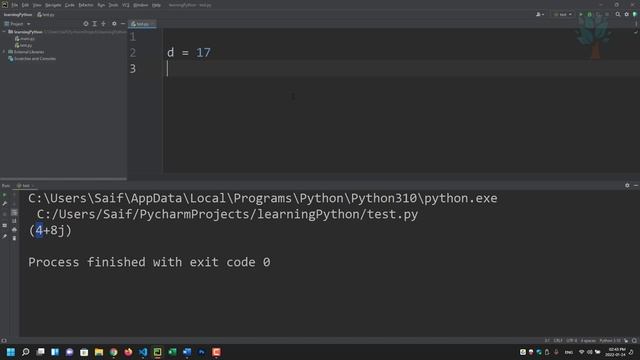Open the Run menu

(101, 5)
